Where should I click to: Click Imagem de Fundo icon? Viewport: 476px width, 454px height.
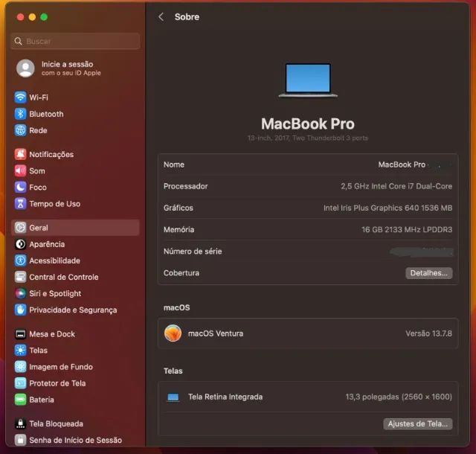(20, 367)
